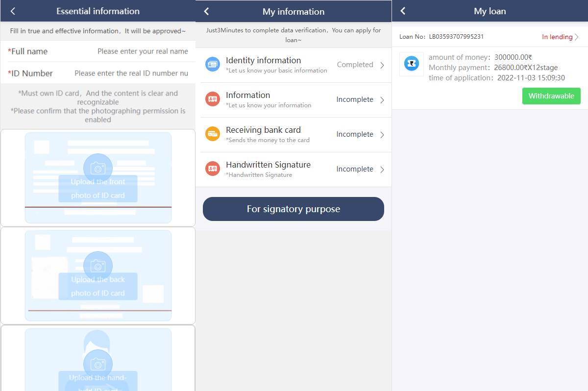This screenshot has height=391, width=588.
Task: Go back from My loan screen
Action: click(403, 11)
